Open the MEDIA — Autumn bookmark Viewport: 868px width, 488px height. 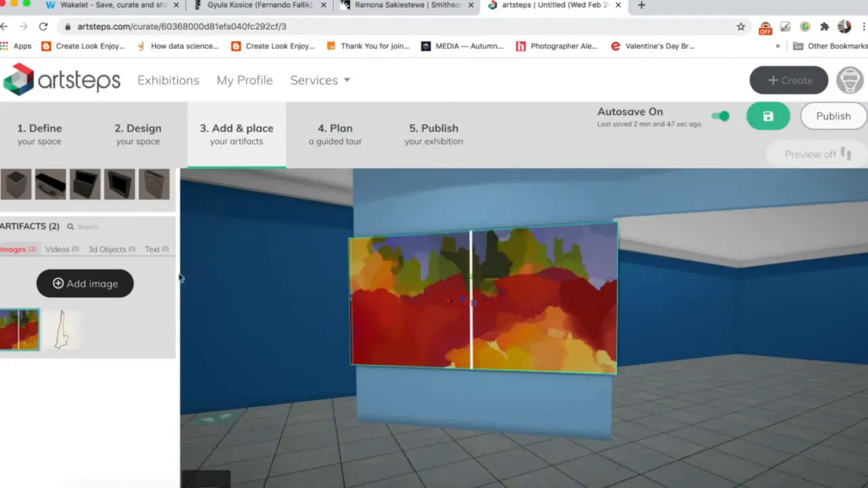[462, 46]
